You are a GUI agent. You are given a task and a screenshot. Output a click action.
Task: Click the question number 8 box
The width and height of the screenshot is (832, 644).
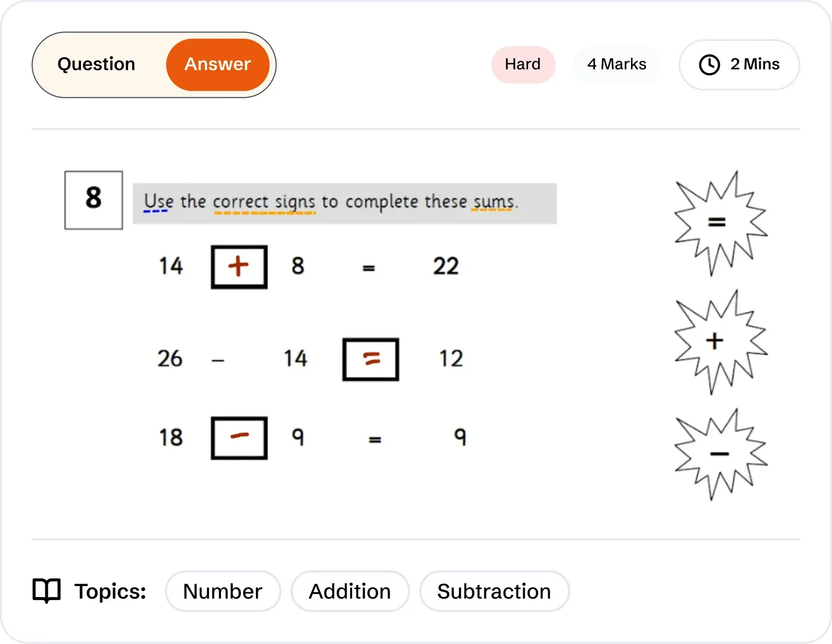click(94, 200)
